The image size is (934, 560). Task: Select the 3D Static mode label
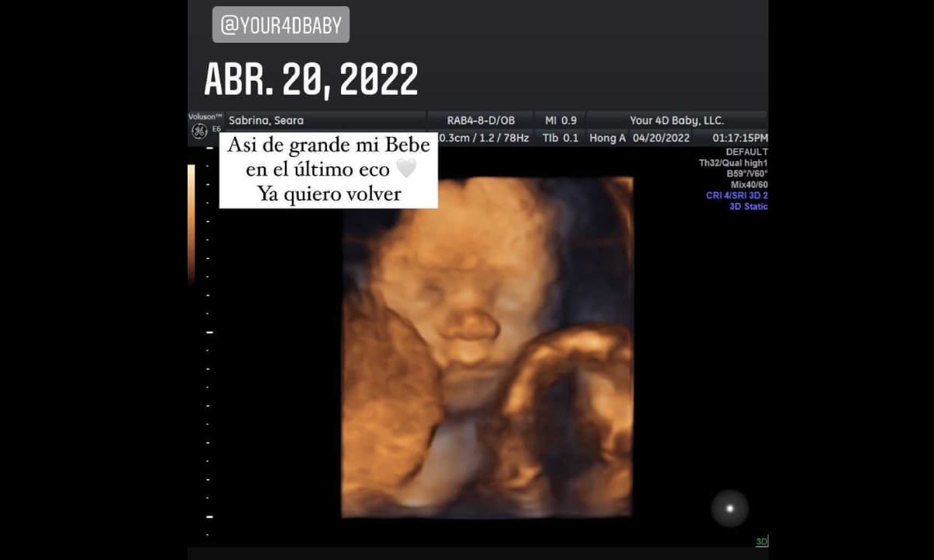pyautogui.click(x=748, y=207)
